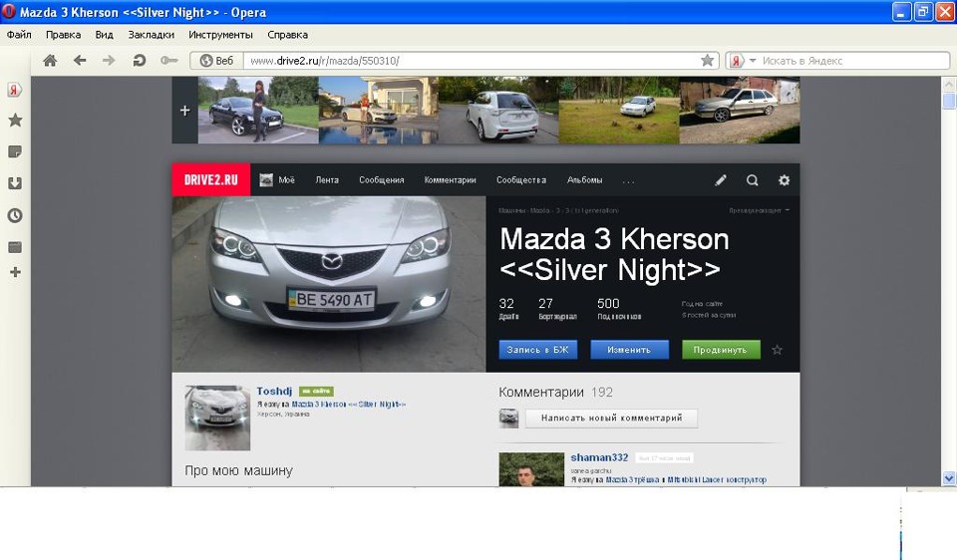The image size is (957, 560).
Task: Open the Закладки menu
Action: coord(152,35)
